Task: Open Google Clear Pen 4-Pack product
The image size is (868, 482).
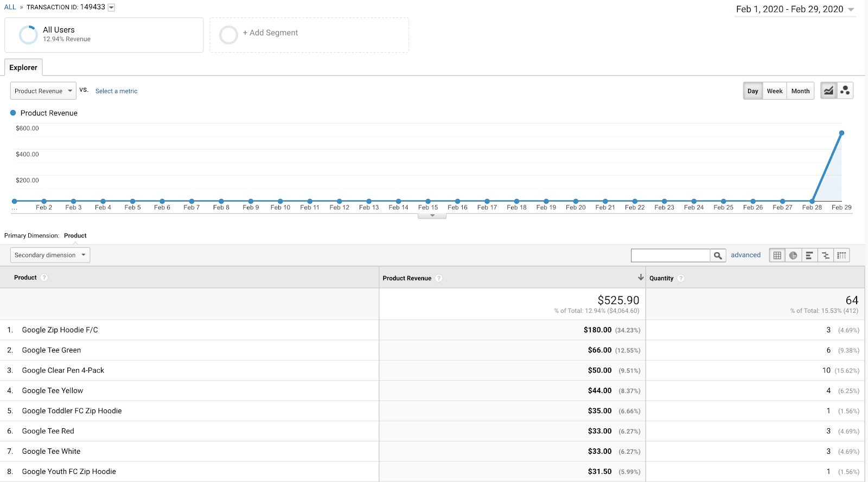Action: [63, 370]
